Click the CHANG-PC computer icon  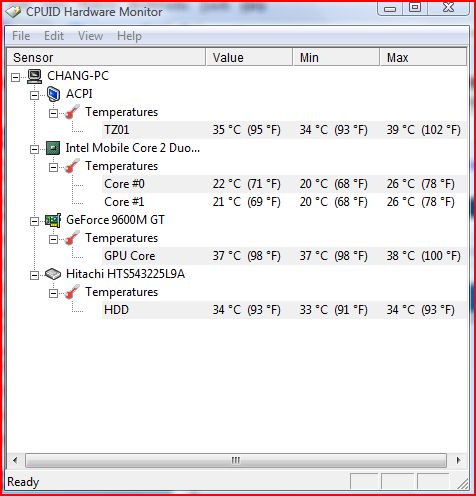(x=34, y=76)
